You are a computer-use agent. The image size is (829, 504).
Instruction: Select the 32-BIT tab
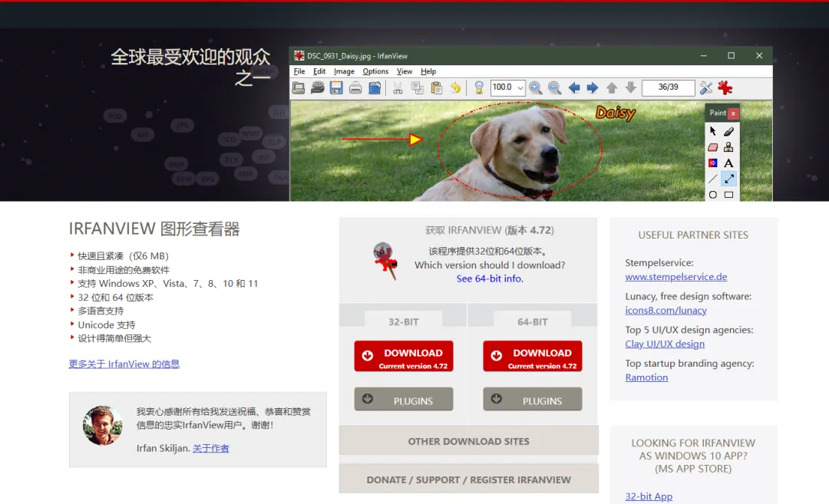(404, 321)
